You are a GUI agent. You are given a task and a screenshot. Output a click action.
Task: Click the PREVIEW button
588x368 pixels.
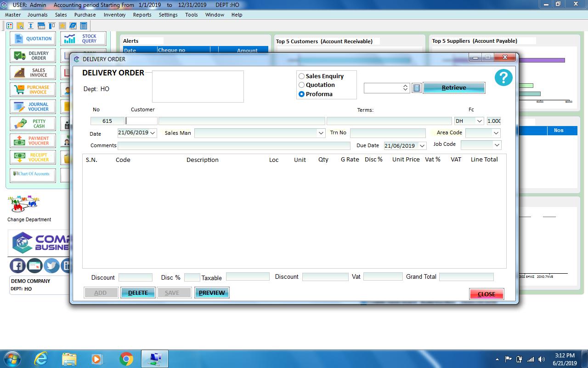click(212, 292)
